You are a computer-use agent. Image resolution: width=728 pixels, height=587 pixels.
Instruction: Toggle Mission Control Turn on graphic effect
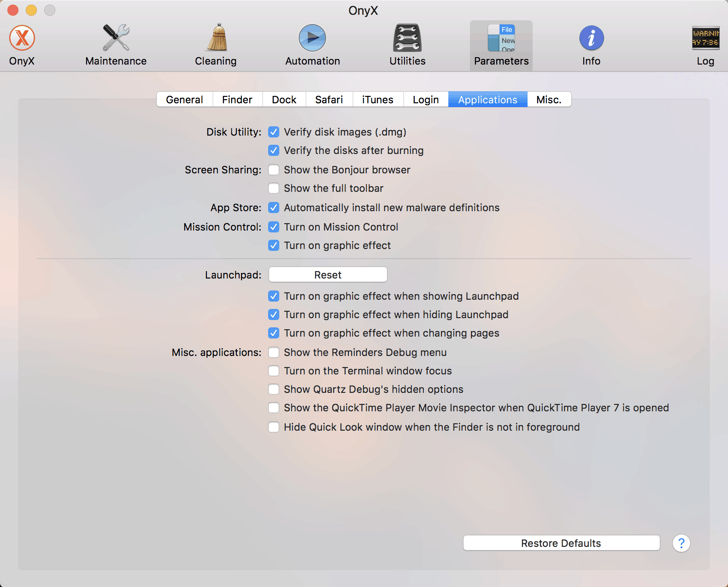(274, 246)
